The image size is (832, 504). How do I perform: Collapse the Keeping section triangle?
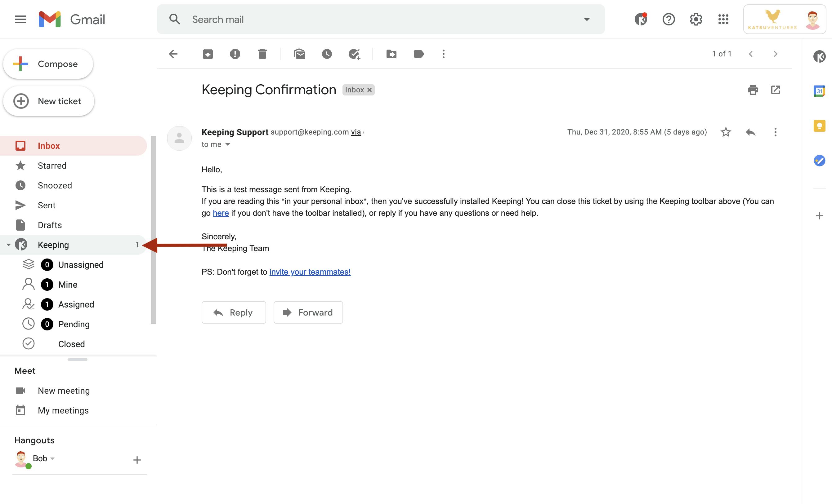pyautogui.click(x=8, y=245)
